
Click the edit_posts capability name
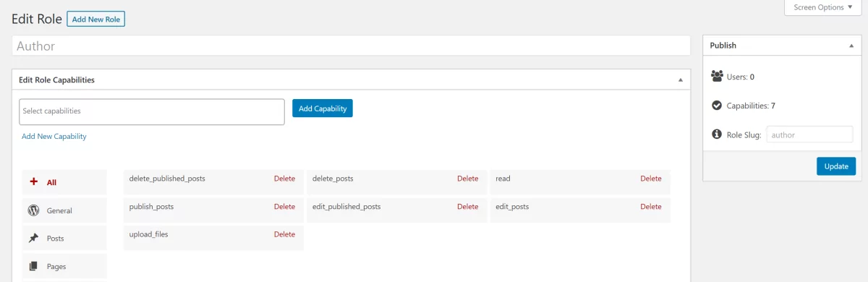(x=512, y=207)
